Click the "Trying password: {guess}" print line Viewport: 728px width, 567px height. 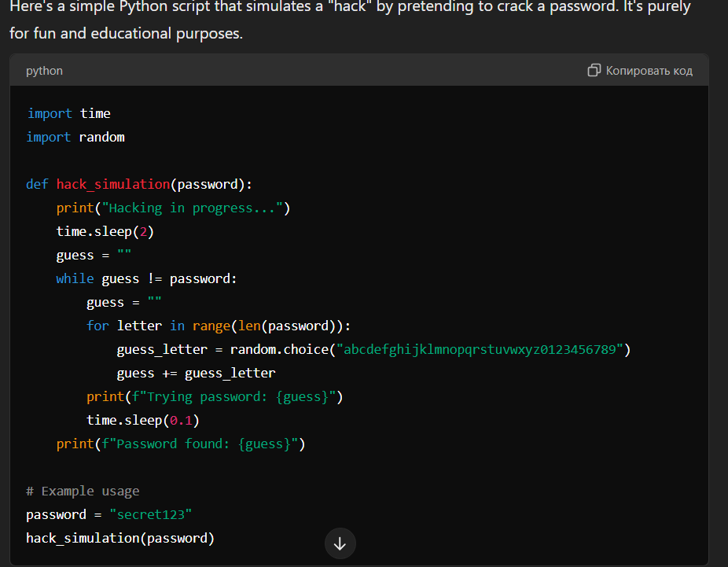[215, 397]
